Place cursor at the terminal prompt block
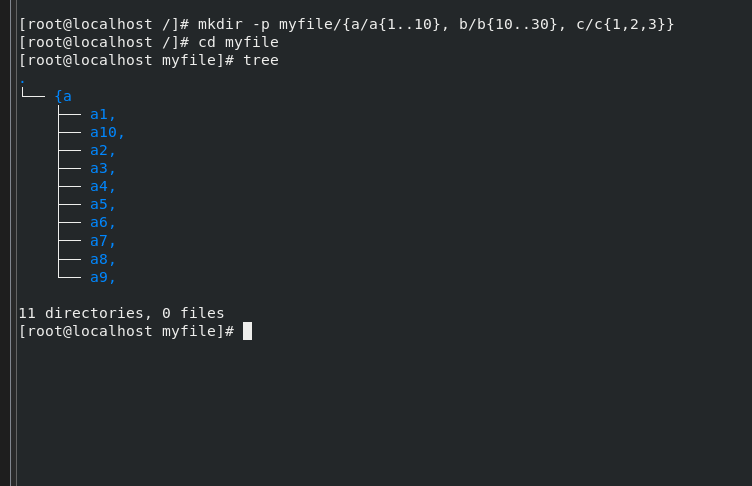This screenshot has width=752, height=486. (247, 331)
